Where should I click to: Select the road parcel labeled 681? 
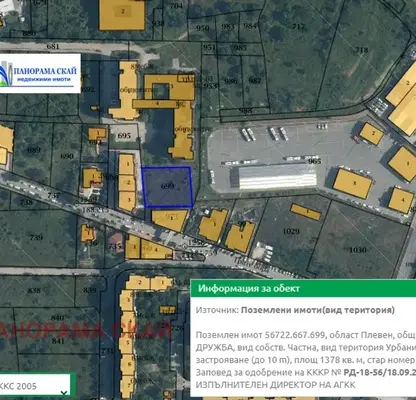(53, 47)
